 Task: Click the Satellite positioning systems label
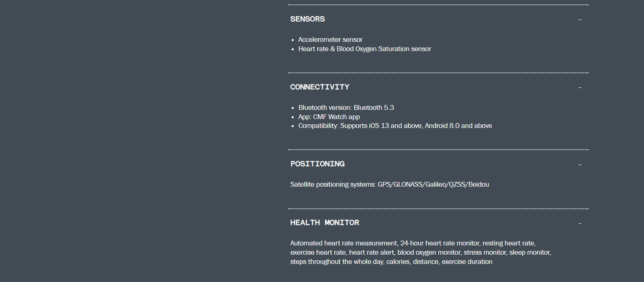pos(333,184)
